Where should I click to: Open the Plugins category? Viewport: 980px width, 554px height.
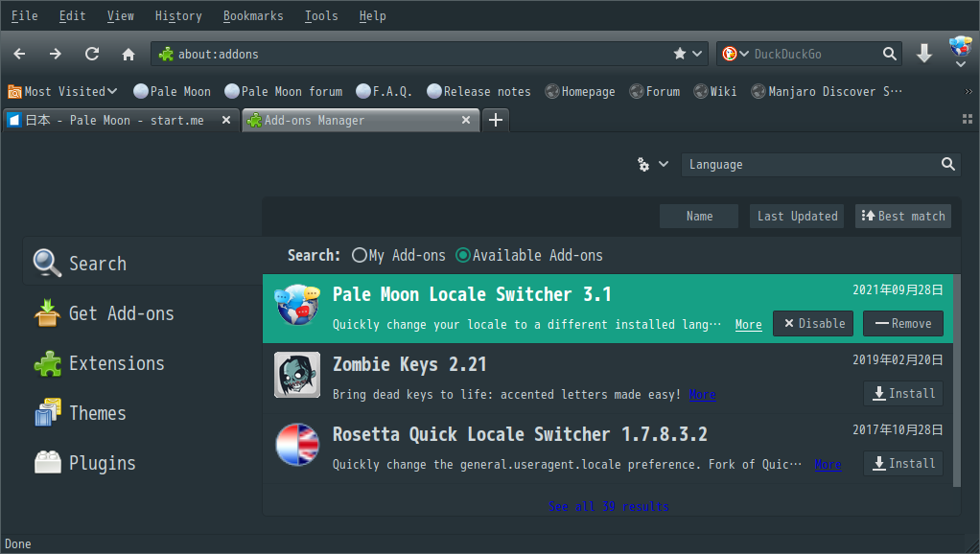[x=143, y=464]
